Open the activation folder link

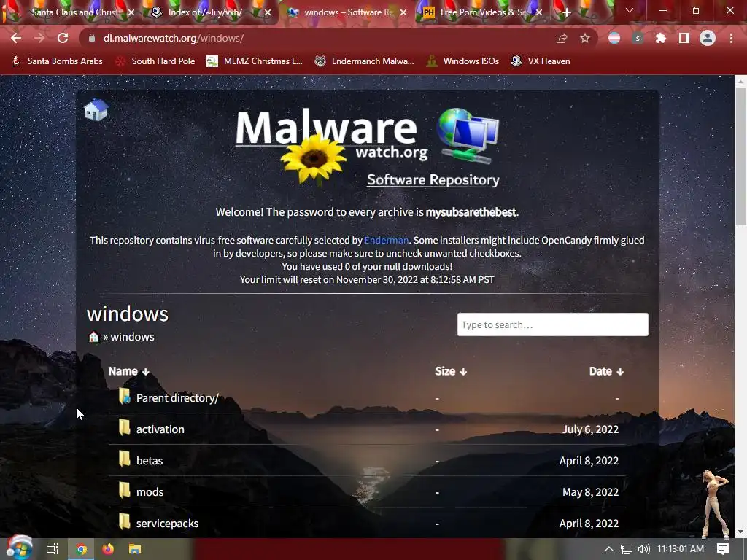point(160,429)
